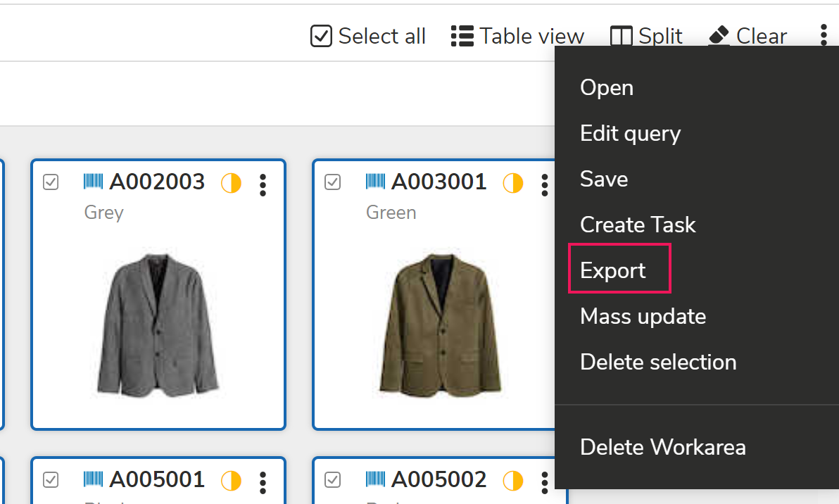Click the Split label
Viewport: 839px width, 504px height.
click(661, 37)
